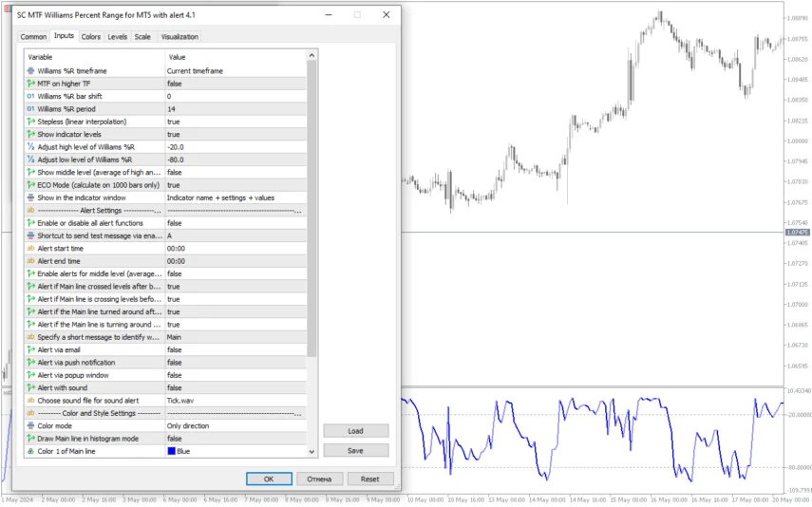The image size is (812, 507).
Task: Click the fraction icon for Adjust high level
Action: (x=30, y=147)
